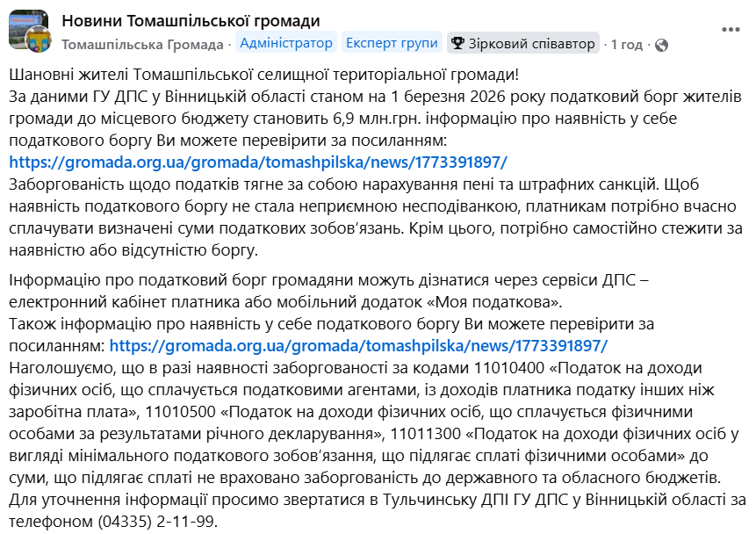Click the trophy icon in the badge
Image resolution: width=756 pixels, height=534 pixels.
458,43
